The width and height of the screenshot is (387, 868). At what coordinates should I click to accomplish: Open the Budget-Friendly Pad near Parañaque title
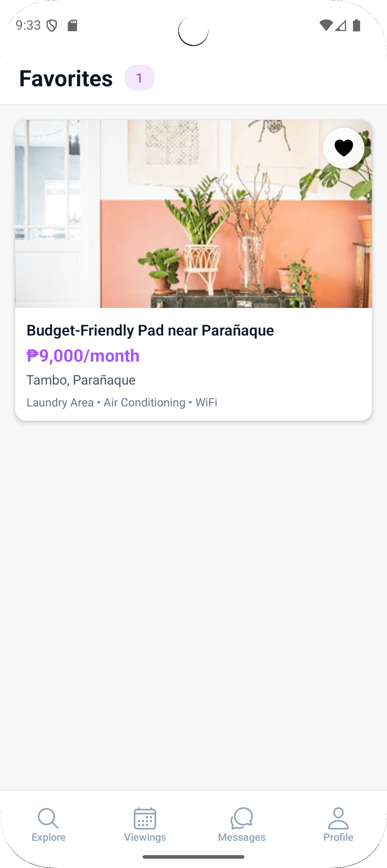click(150, 330)
